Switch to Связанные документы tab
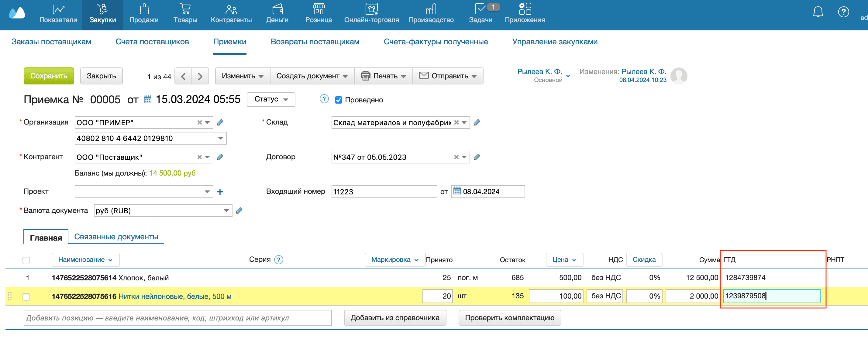 116,237
